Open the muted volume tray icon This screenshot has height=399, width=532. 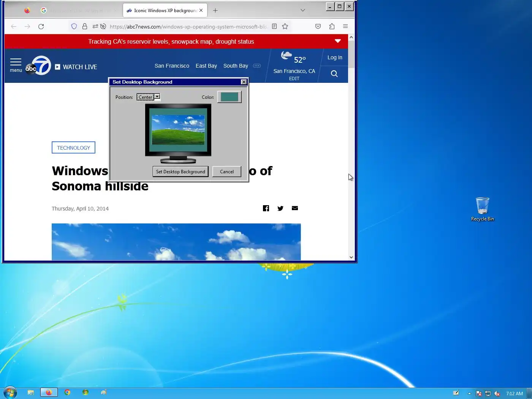[497, 393]
